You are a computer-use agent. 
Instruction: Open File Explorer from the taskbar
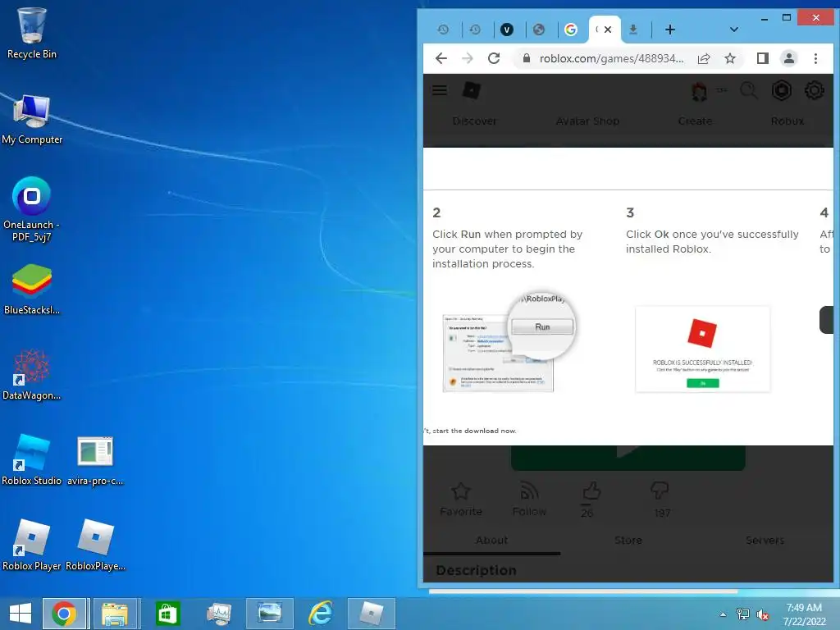[x=115, y=614]
